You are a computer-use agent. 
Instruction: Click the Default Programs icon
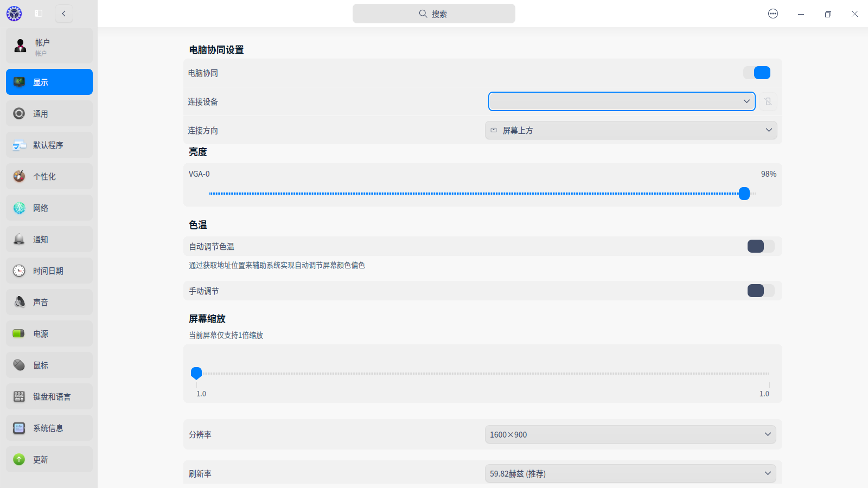(x=19, y=145)
